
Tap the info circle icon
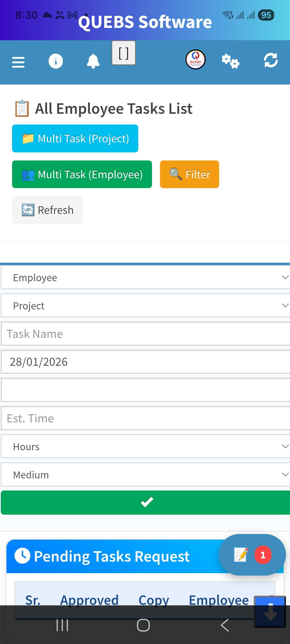coord(56,61)
